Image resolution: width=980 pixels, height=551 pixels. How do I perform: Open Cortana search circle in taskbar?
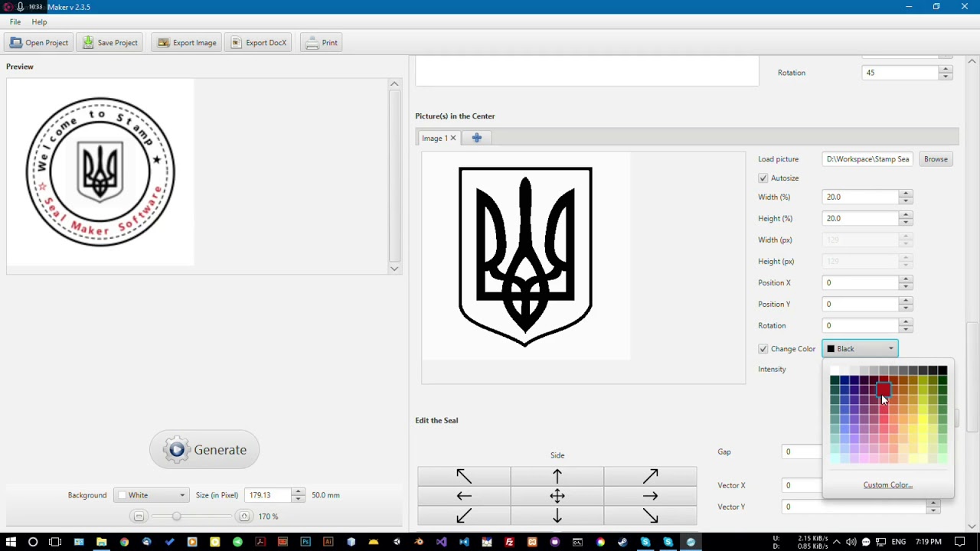33,542
